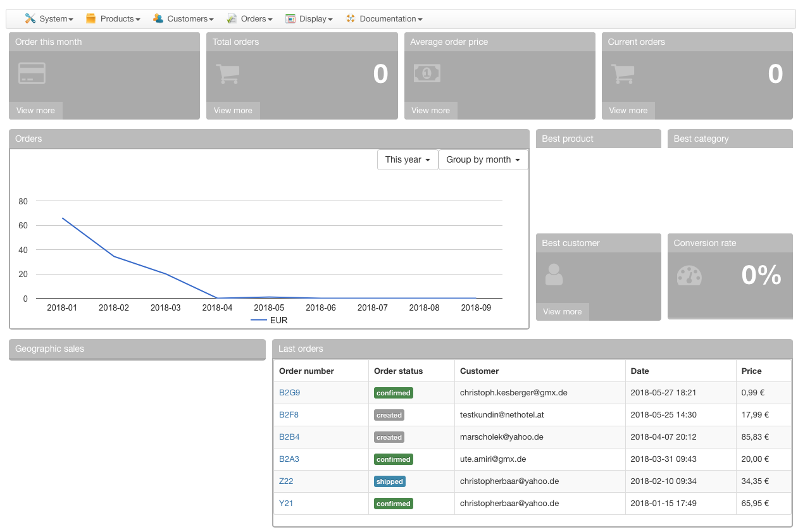
Task: Click the Orders notepad icon
Action: pos(232,18)
